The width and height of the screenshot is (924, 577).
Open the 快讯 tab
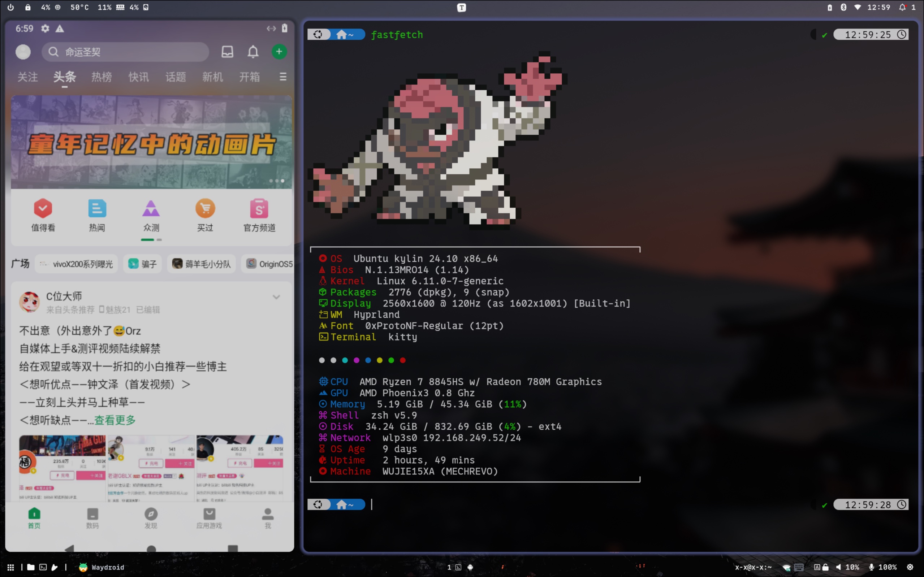[x=139, y=77]
